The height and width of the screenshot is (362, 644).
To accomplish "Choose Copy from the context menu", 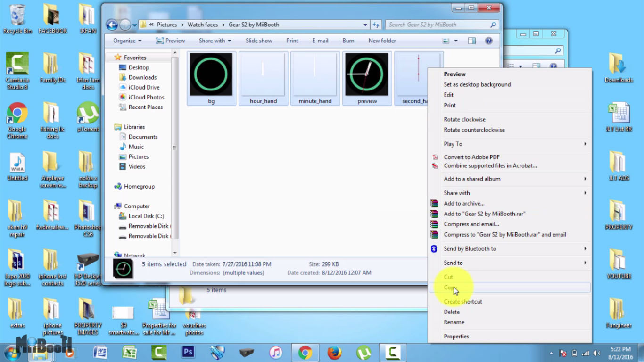I will click(510, 287).
